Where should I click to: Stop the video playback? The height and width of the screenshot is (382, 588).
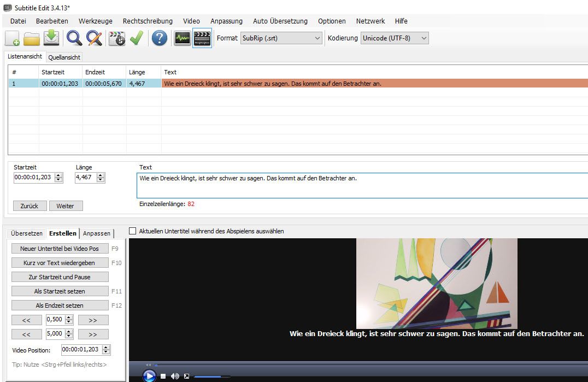pyautogui.click(x=163, y=376)
